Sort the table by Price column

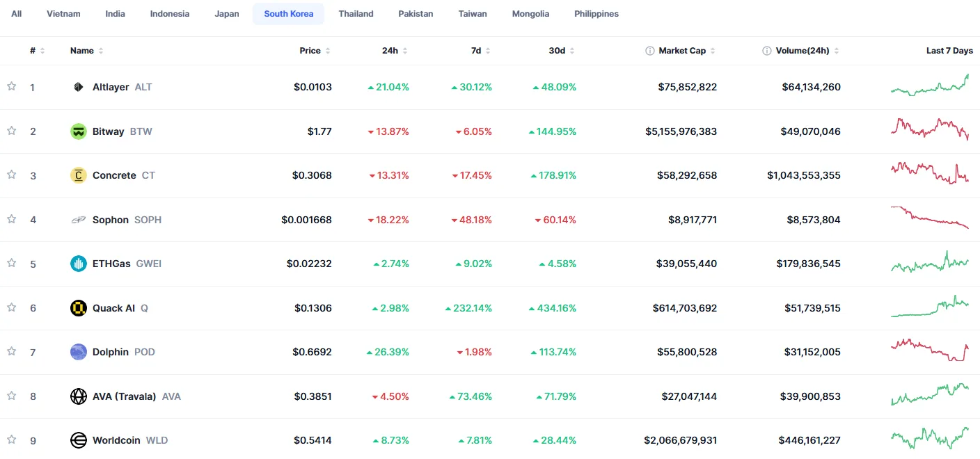click(315, 51)
